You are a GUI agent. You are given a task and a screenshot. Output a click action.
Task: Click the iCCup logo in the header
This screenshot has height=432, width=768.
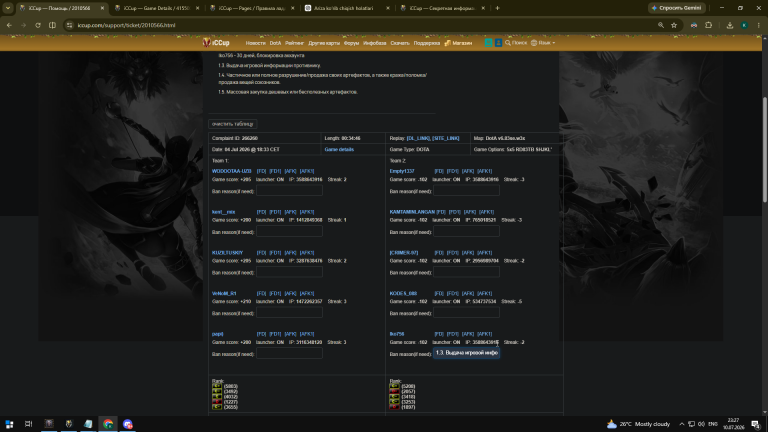[216, 43]
